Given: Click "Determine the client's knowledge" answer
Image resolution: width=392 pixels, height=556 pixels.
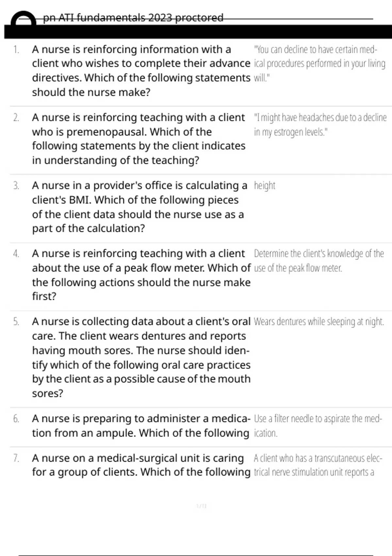Looking at the screenshot, I should [318, 261].
